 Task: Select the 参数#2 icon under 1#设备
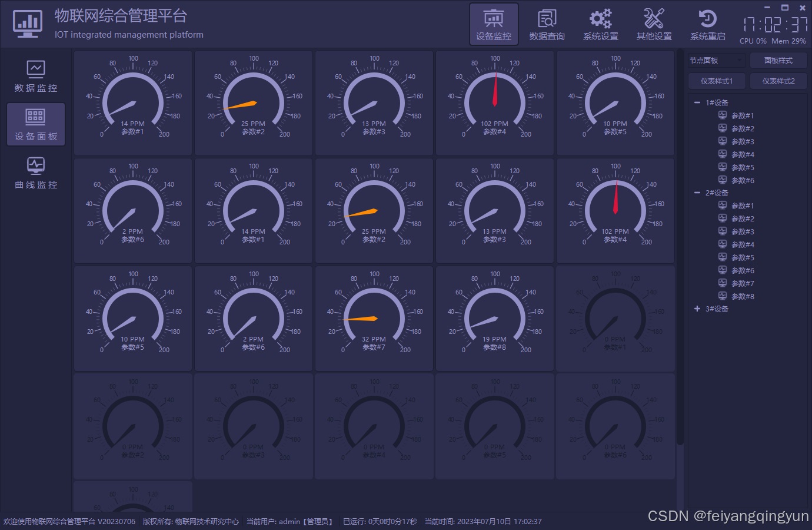coord(723,128)
